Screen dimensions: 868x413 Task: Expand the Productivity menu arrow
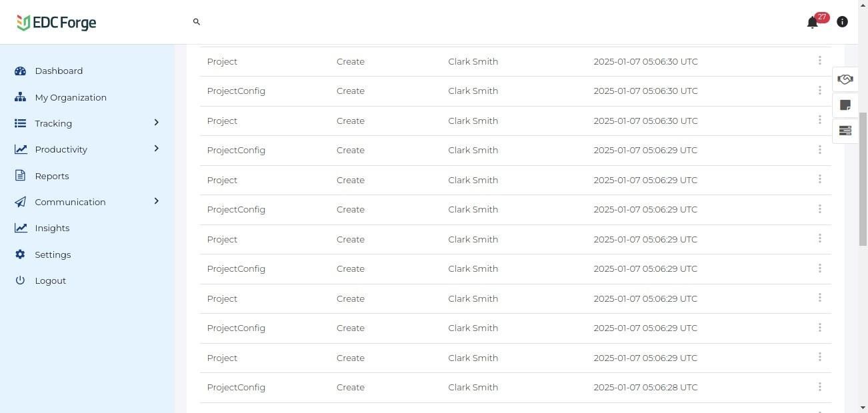[156, 149]
